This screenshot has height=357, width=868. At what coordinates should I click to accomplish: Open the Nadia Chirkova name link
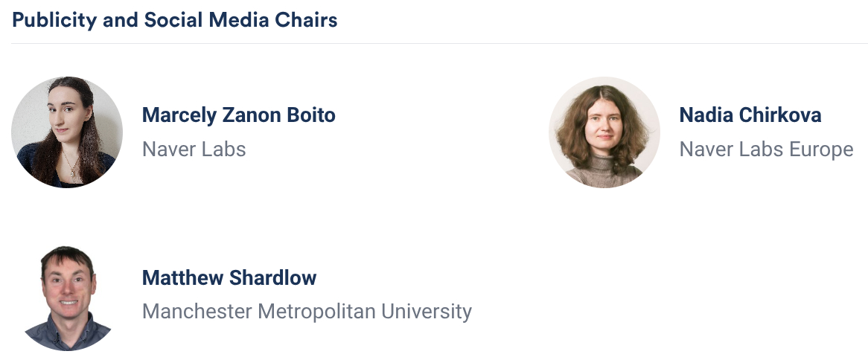[750, 115]
